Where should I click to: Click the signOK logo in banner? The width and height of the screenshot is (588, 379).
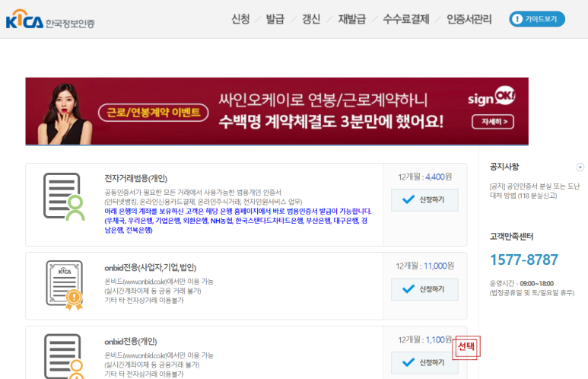(x=491, y=97)
